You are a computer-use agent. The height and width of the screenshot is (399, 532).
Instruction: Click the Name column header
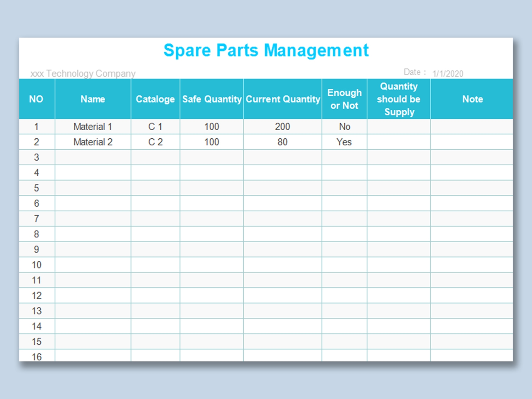93,99
